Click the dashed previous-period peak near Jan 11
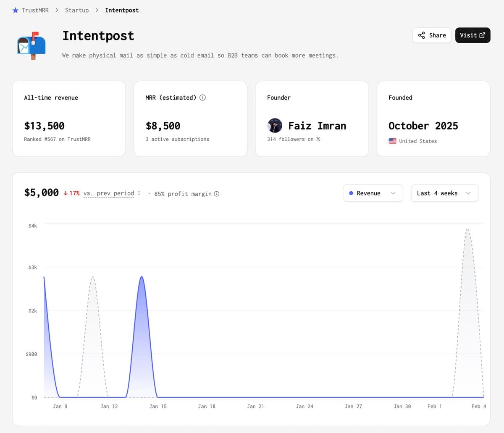 pos(93,277)
